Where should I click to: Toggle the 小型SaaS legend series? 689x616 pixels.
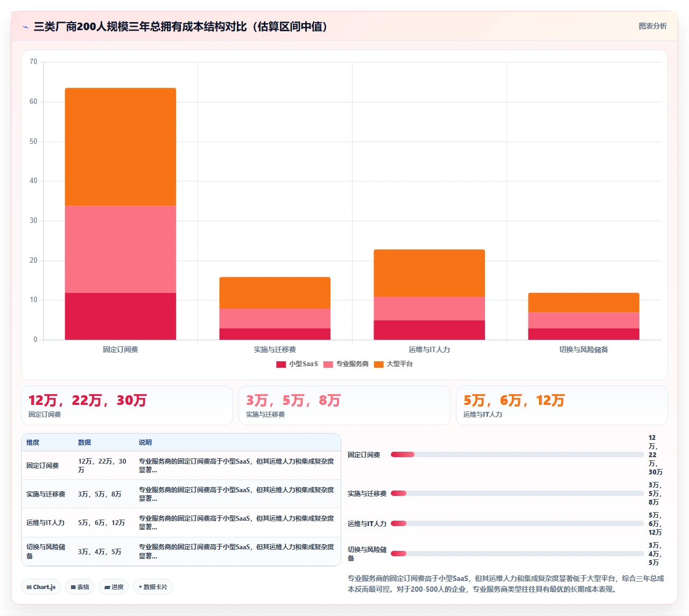297,364
